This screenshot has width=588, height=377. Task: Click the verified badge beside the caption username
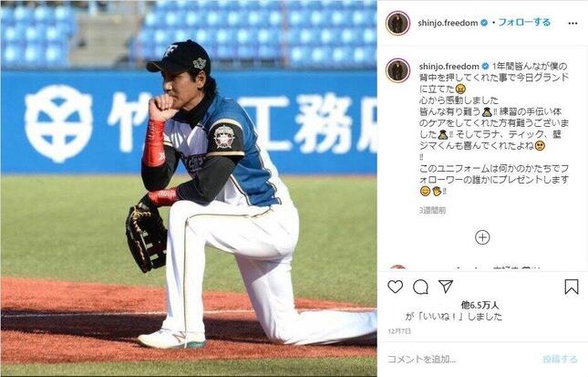tap(485, 67)
